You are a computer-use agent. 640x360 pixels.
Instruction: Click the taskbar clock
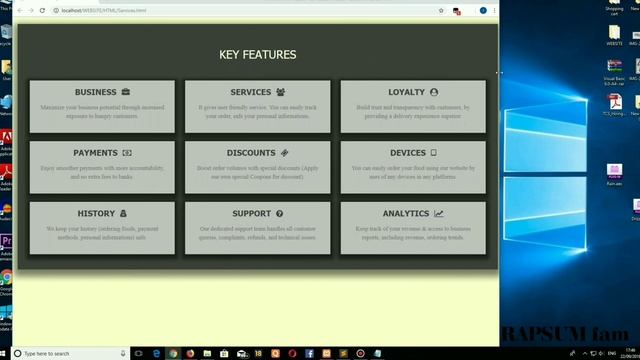point(631,353)
